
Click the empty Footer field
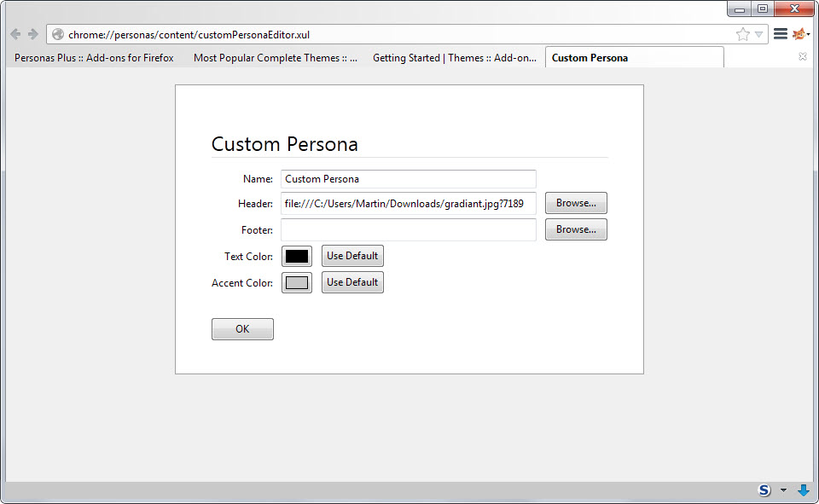pos(409,229)
